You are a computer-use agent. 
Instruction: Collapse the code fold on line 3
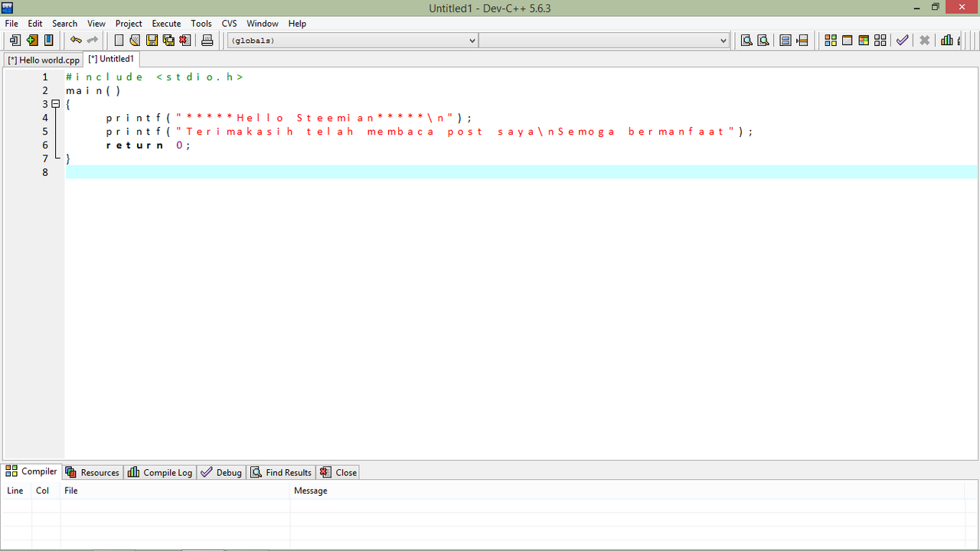click(x=55, y=104)
